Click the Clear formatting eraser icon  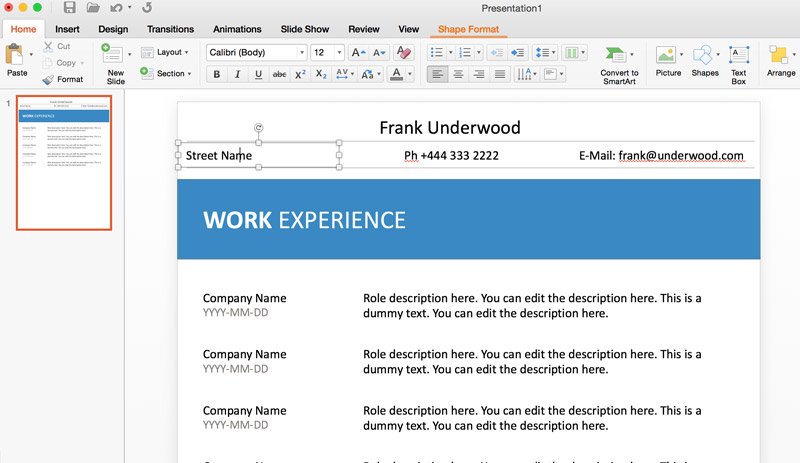[404, 52]
